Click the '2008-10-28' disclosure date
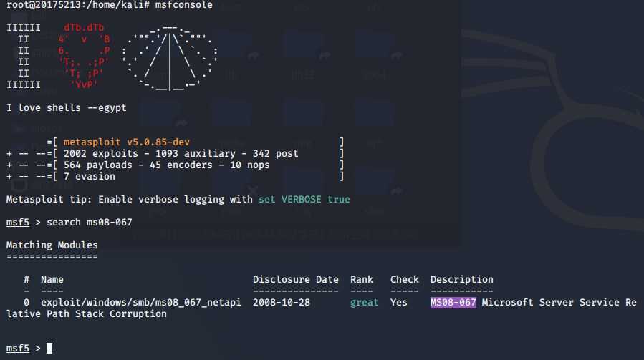This screenshot has height=360, width=644. pos(282,303)
